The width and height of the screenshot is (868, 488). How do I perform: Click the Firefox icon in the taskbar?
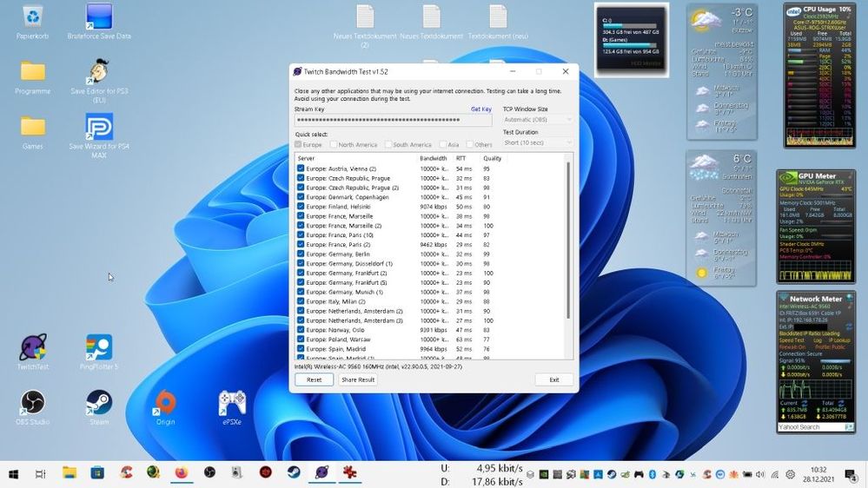182,473
